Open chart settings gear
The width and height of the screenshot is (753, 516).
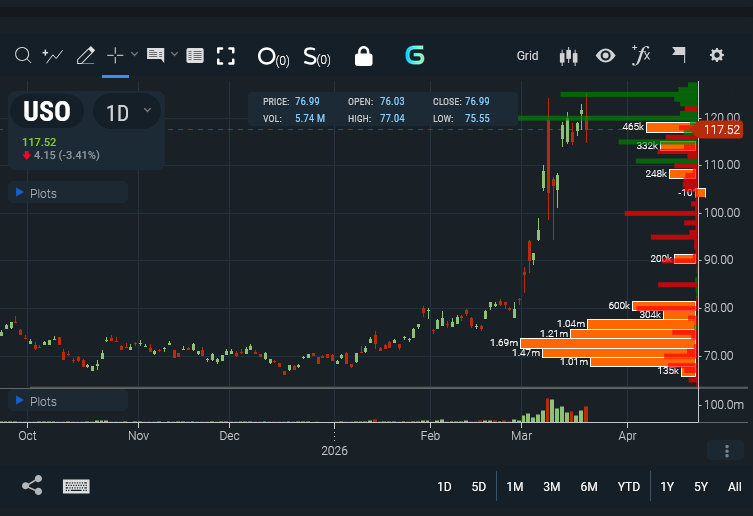pyautogui.click(x=717, y=55)
